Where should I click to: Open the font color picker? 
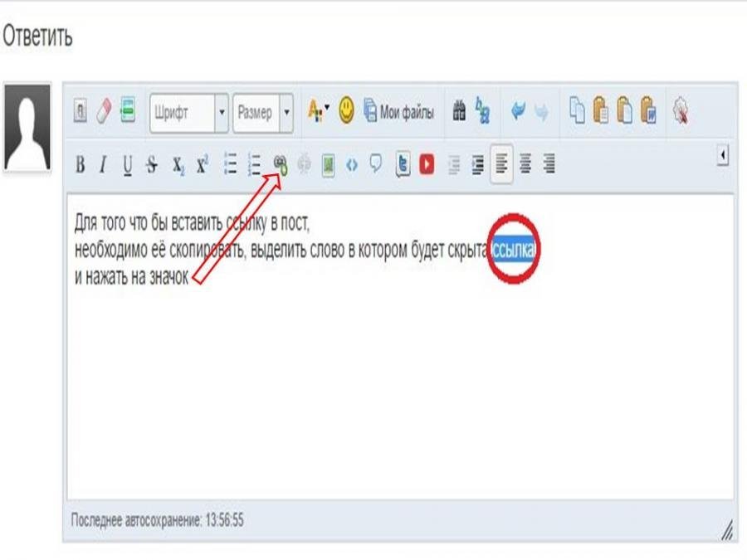[318, 111]
